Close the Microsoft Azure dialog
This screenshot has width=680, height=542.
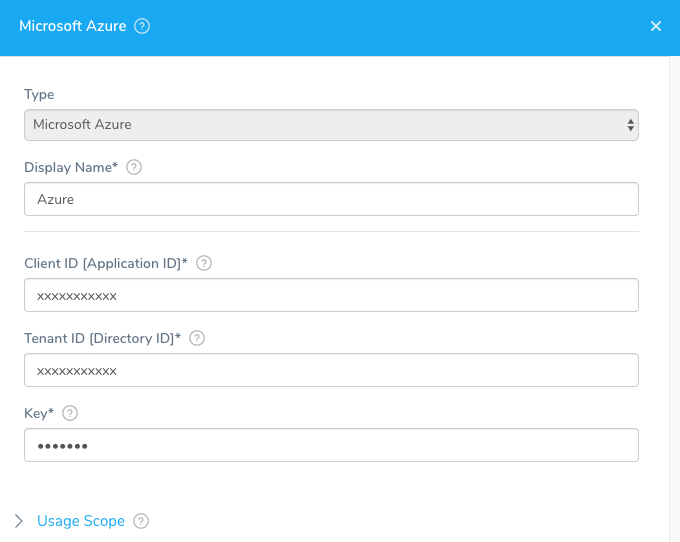click(x=656, y=26)
